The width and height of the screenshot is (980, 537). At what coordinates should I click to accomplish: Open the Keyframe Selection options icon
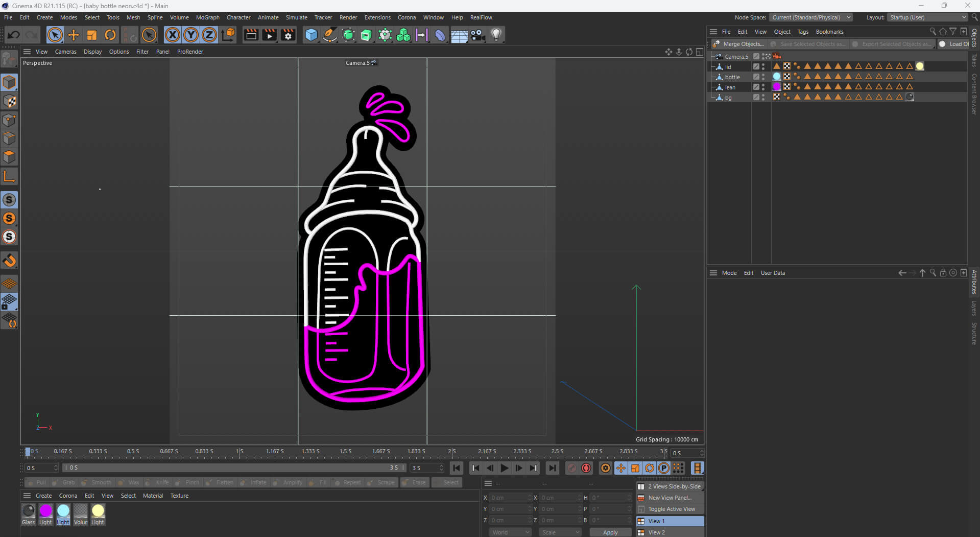coord(606,468)
